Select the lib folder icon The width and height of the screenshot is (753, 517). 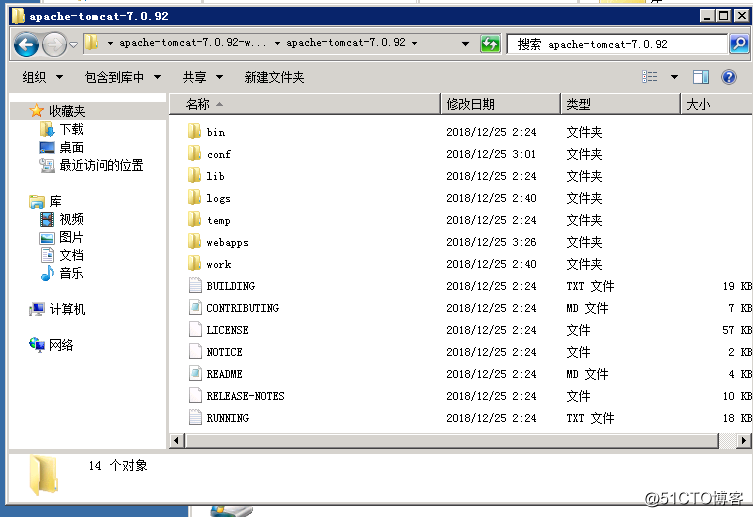[194, 175]
